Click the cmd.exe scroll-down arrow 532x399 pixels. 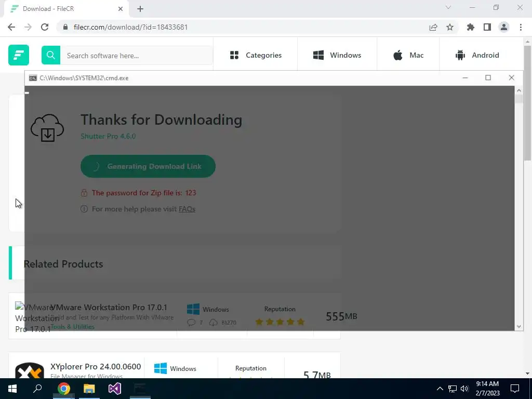click(x=519, y=326)
